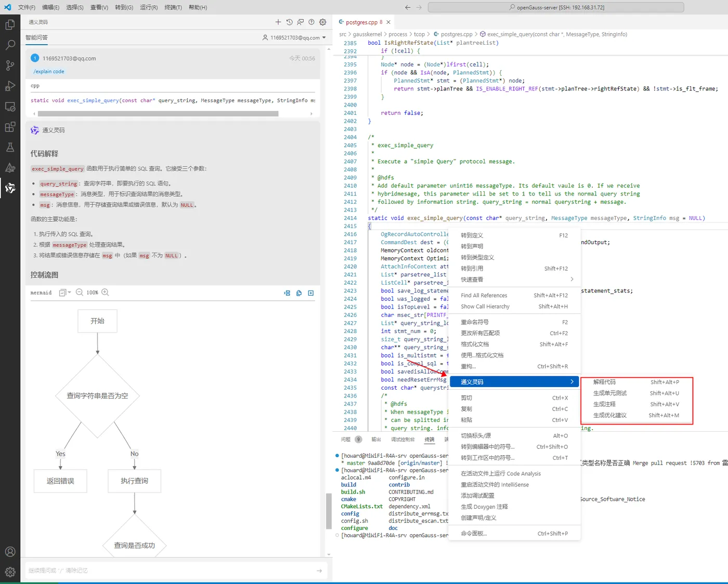The width and height of the screenshot is (728, 584).
Task: Select the active 通义灵码 icon in the activity bar
Action: pos(10,188)
